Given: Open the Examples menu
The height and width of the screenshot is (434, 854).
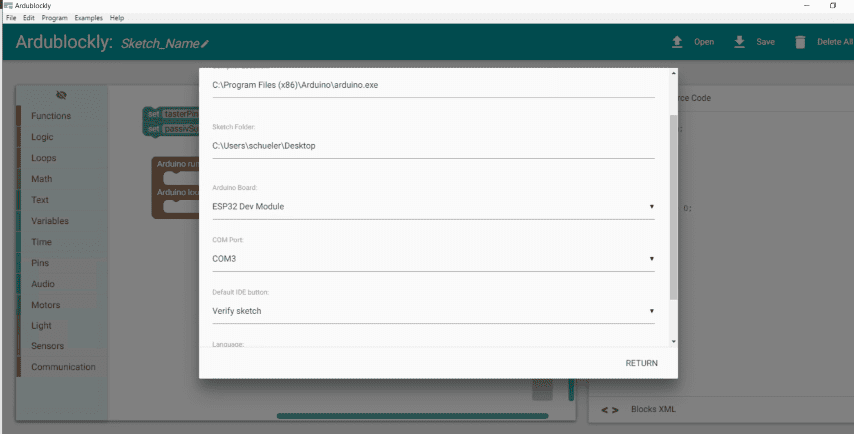Looking at the screenshot, I should 89,18.
